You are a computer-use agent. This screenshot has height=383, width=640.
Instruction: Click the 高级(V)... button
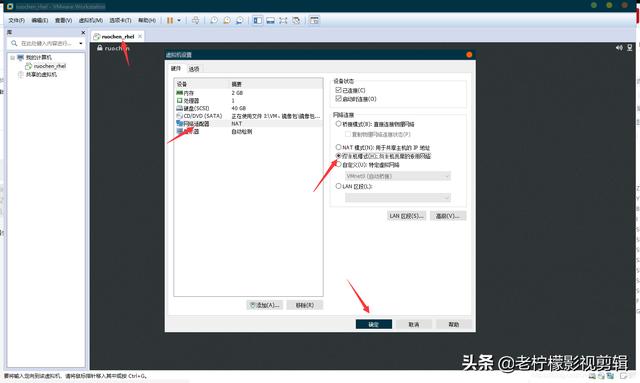tap(448, 216)
